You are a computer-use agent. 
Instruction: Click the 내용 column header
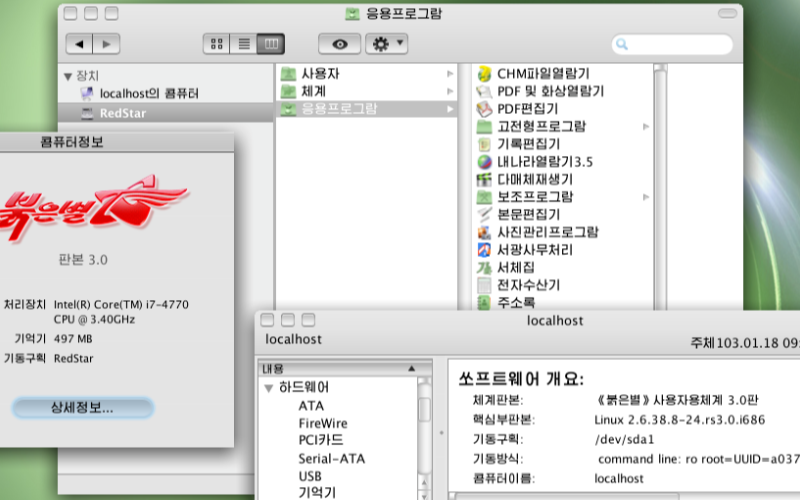345,368
